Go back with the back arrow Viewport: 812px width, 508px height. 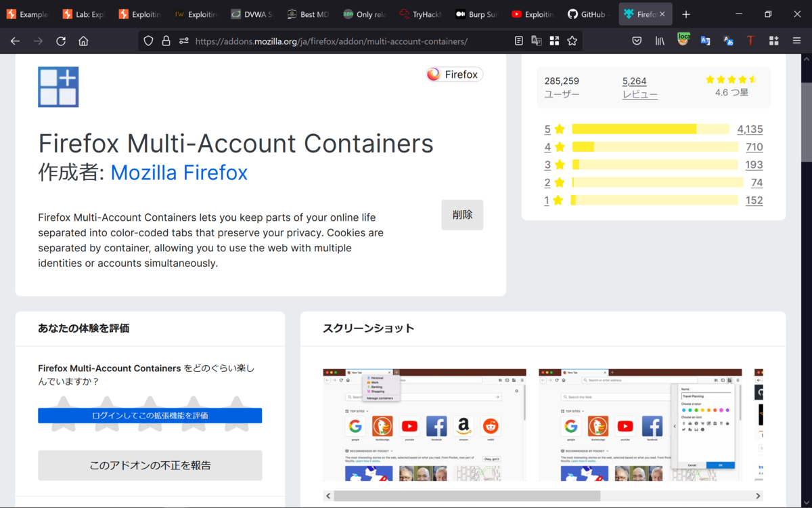point(15,41)
